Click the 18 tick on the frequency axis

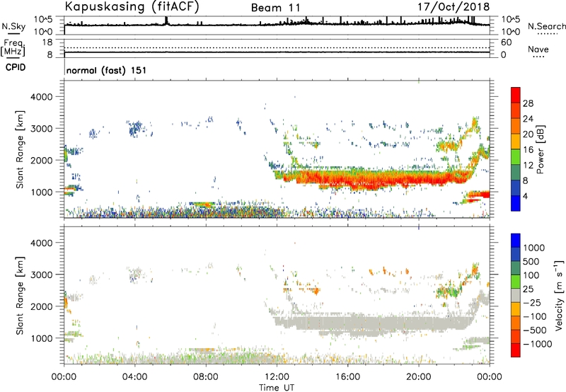(x=47, y=42)
